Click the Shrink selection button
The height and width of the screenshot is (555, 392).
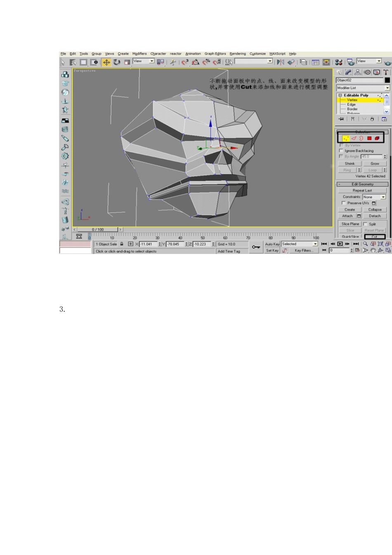pos(350,164)
